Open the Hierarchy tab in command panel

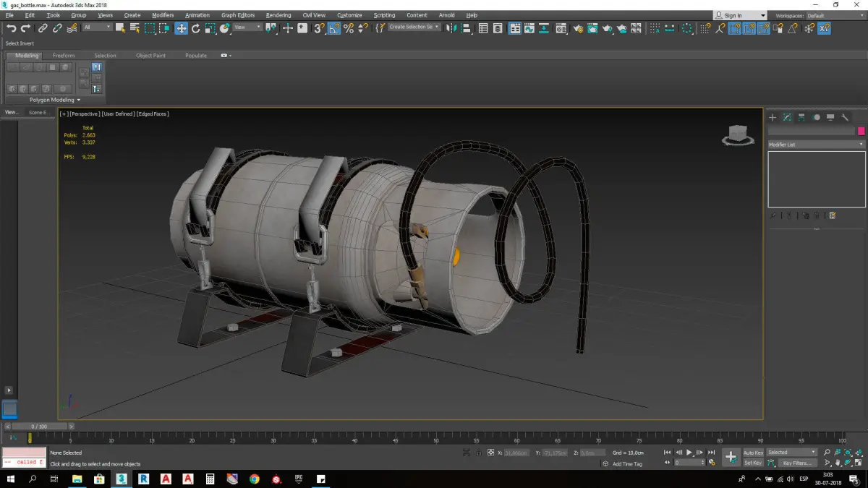[x=801, y=117]
